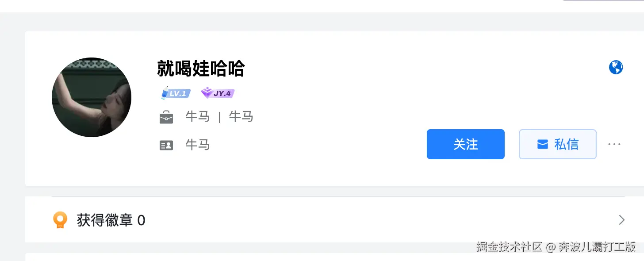Click the 牛马 text after the divider bar
This screenshot has width=644, height=261.
point(241,117)
